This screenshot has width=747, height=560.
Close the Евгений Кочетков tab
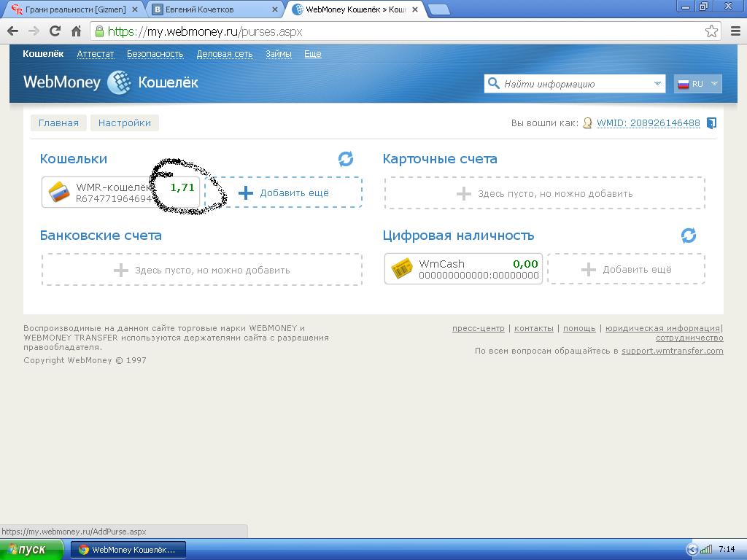click(275, 9)
